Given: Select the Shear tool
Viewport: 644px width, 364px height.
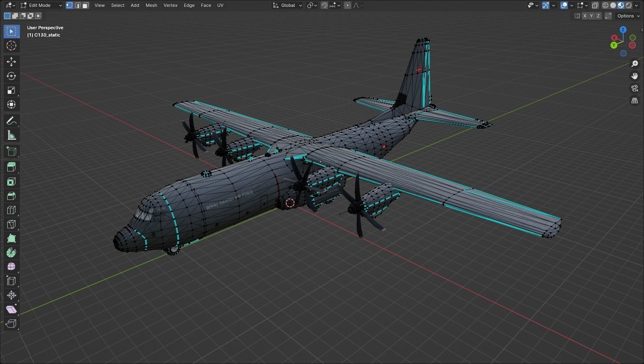Looking at the screenshot, I should (11, 309).
